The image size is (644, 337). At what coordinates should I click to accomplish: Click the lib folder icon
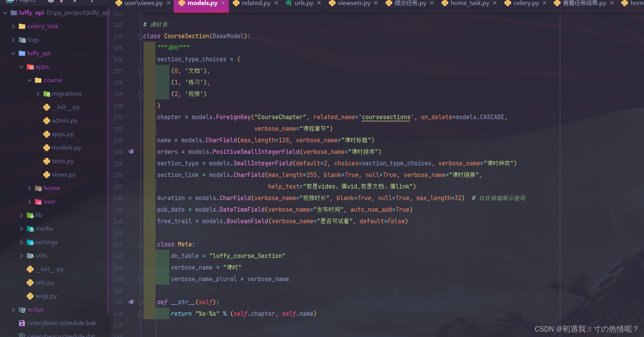[30, 215]
